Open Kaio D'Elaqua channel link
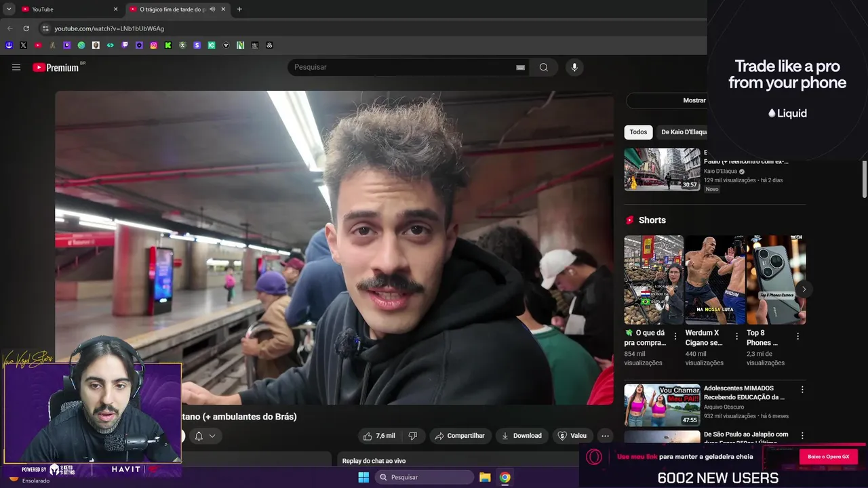 pyautogui.click(x=720, y=171)
